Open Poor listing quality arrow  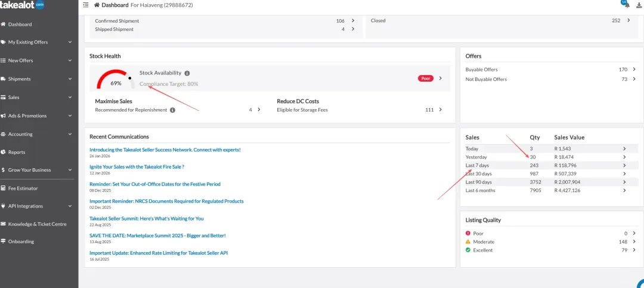(634, 233)
